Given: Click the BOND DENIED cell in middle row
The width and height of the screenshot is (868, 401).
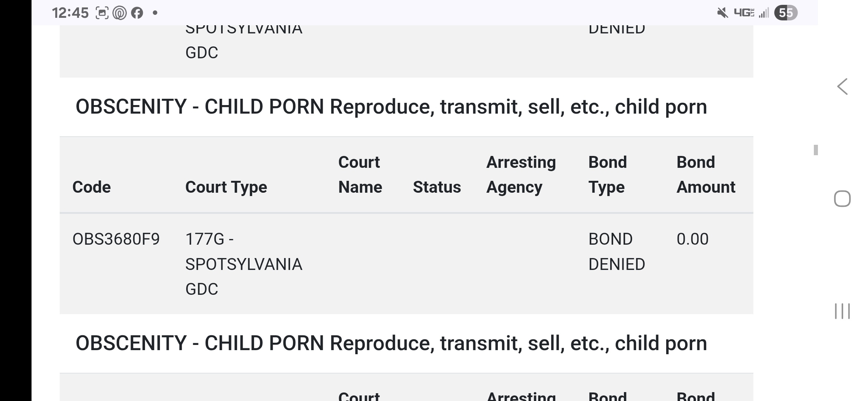Looking at the screenshot, I should [x=617, y=252].
